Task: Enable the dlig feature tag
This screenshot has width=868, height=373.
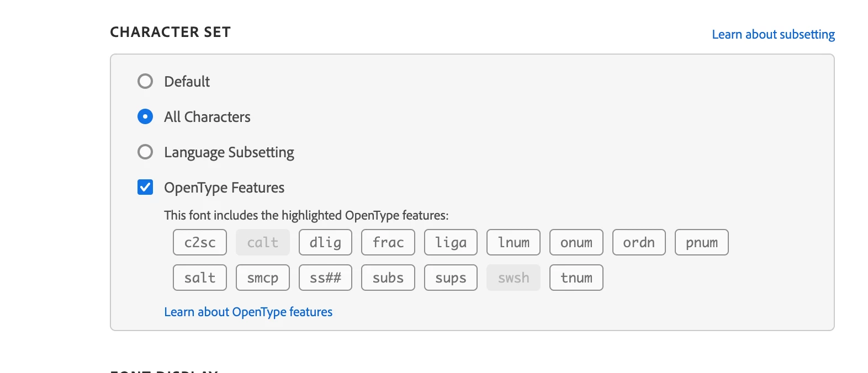Action: click(x=325, y=242)
